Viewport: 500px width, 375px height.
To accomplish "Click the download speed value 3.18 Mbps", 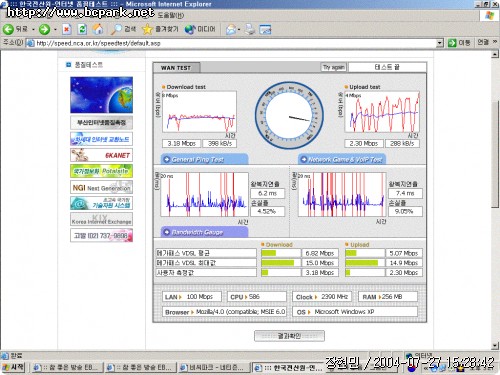I will [181, 143].
